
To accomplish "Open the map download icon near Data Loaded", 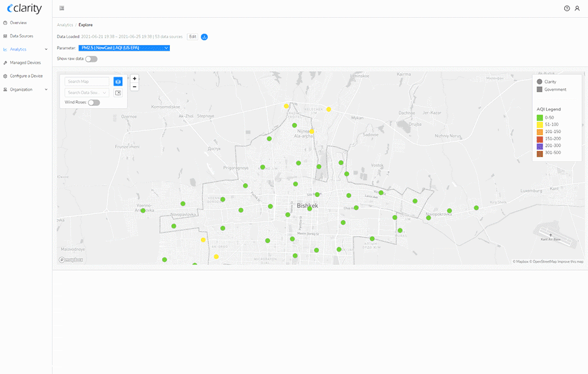I will coord(204,37).
